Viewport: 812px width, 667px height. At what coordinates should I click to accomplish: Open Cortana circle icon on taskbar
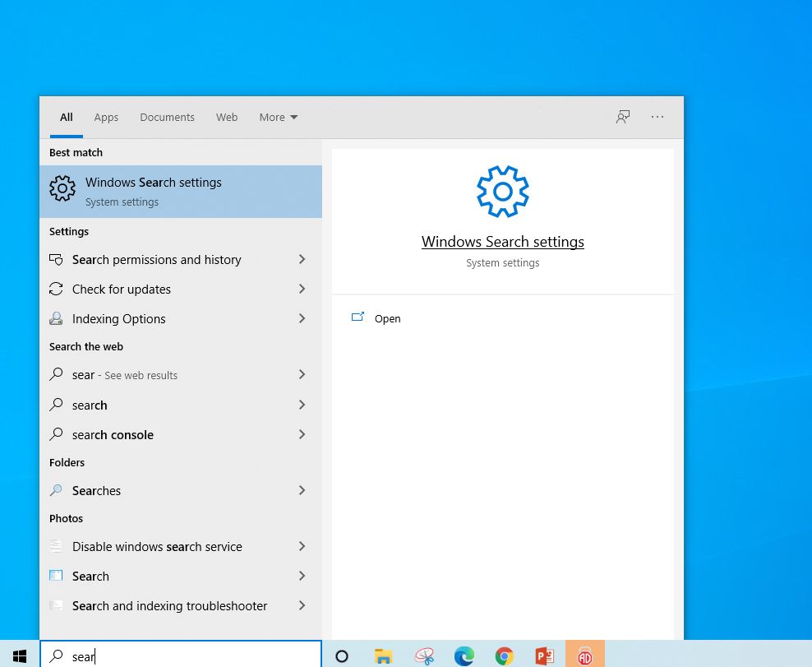[342, 656]
